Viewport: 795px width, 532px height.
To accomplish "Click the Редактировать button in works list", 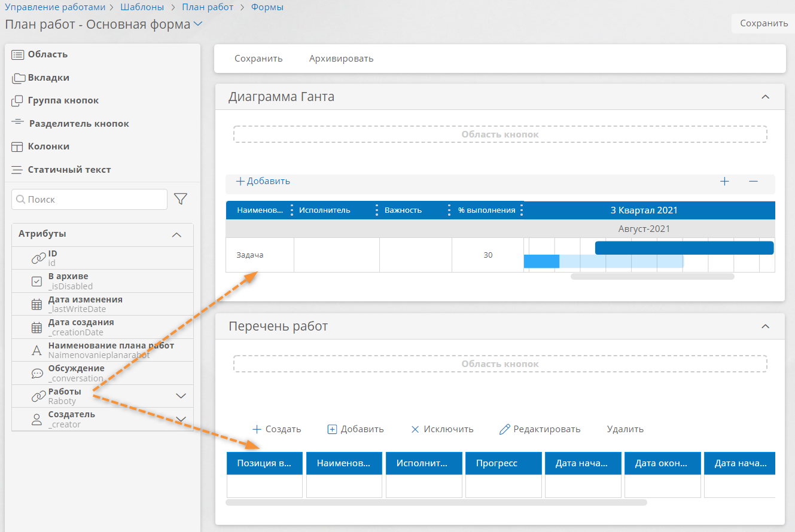I will click(540, 429).
